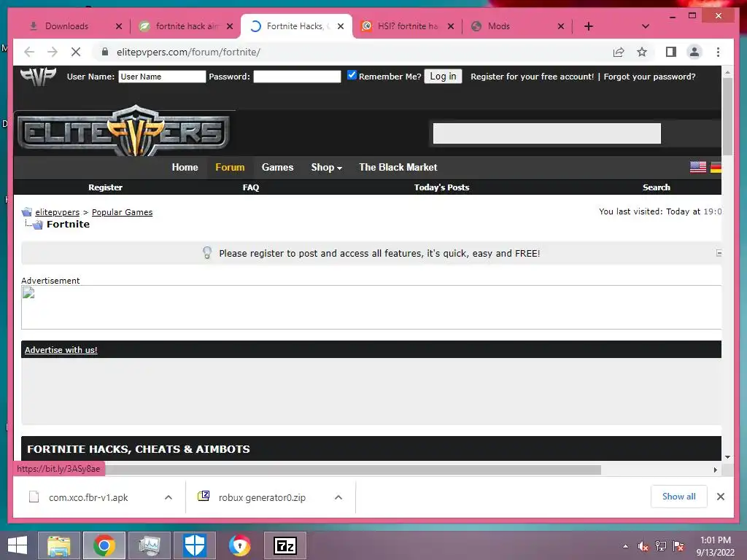Stop loading the page with the X button
747x560 pixels.
coord(76,52)
